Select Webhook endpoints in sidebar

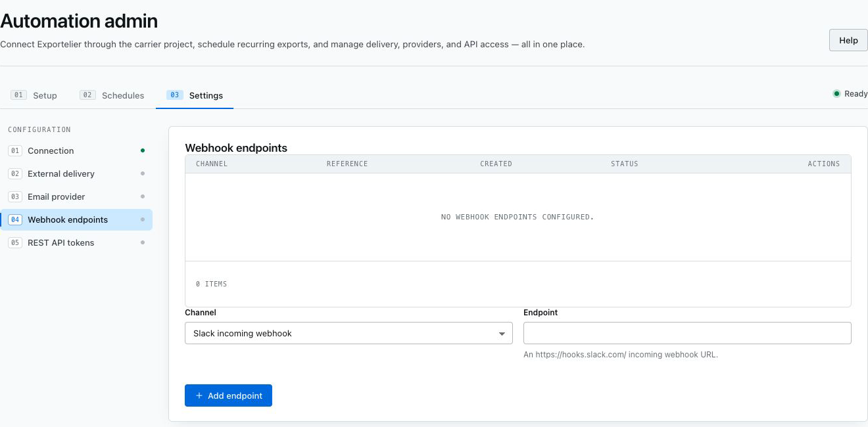76,219
